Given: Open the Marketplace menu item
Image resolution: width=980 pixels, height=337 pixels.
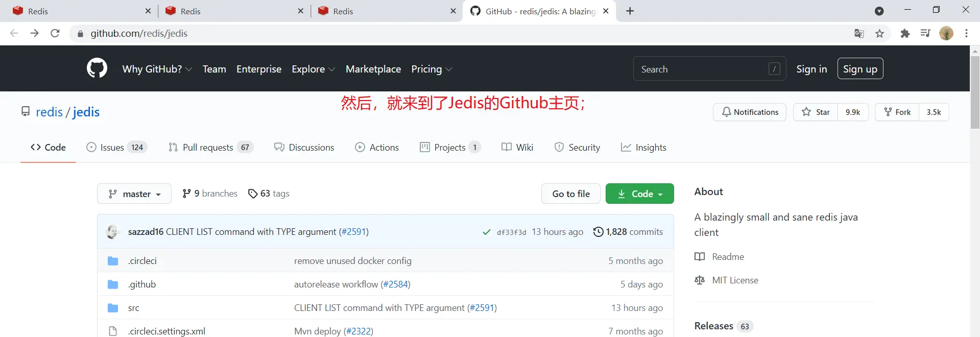Looking at the screenshot, I should click(373, 69).
